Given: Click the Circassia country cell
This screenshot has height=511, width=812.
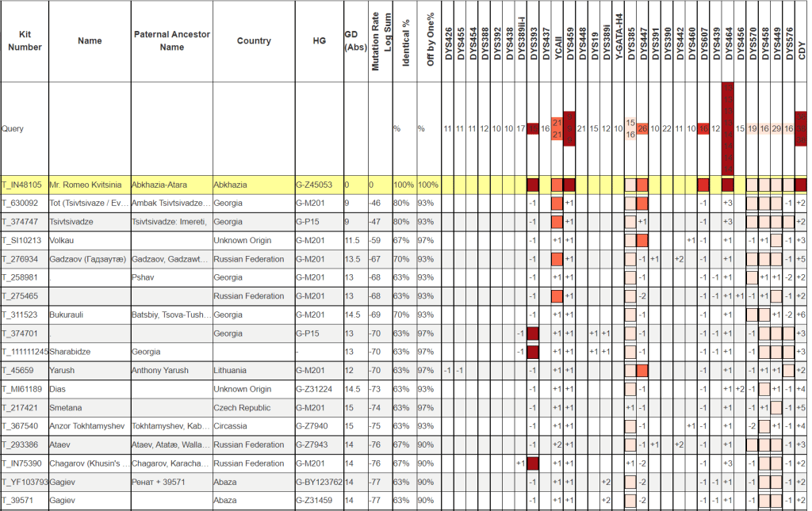Looking at the screenshot, I should point(232,426).
